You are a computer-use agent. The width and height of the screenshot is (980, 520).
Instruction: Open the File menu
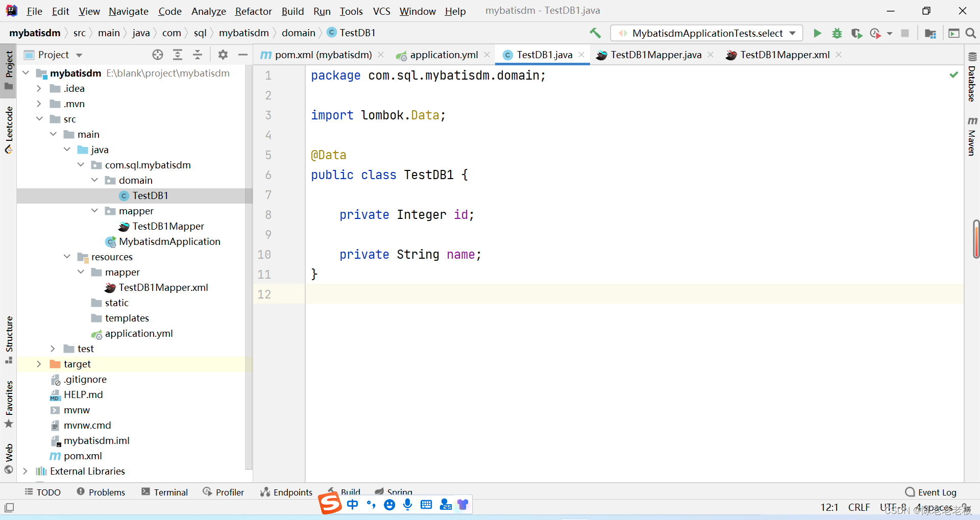click(34, 11)
